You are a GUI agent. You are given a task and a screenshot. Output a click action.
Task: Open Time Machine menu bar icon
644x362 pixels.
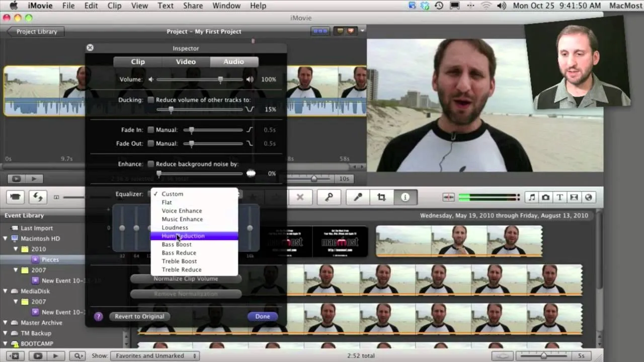[x=439, y=6]
